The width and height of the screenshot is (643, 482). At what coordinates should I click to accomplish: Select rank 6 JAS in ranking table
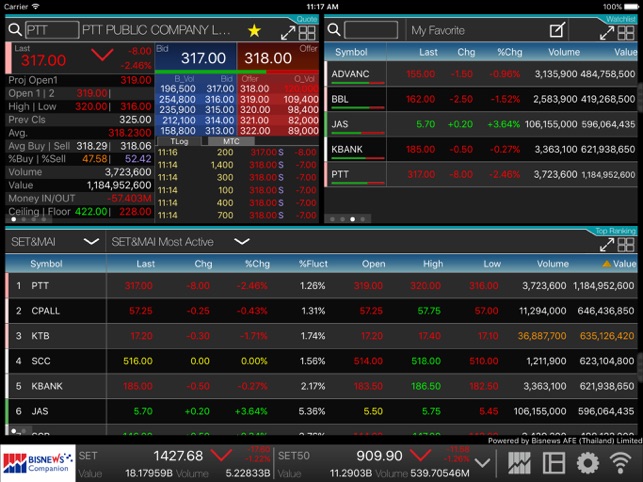click(321, 411)
